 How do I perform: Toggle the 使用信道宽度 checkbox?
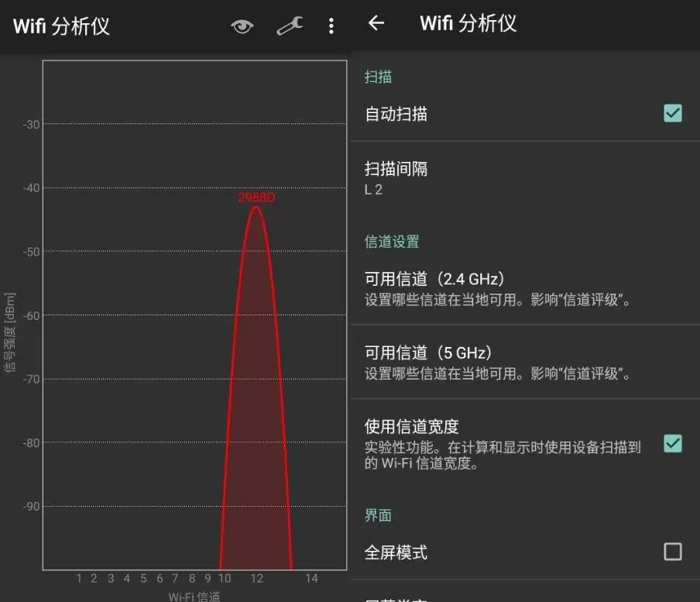point(672,443)
